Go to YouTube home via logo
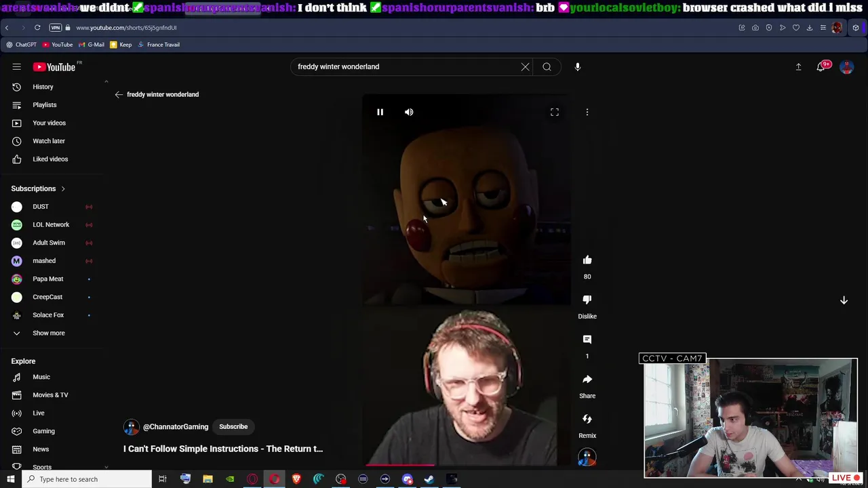868x488 pixels. pos(54,66)
